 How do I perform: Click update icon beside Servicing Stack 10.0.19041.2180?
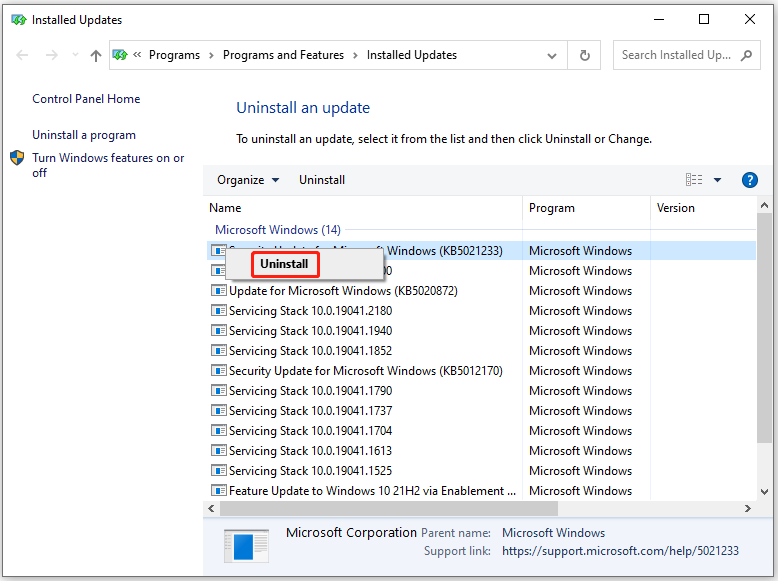tap(218, 311)
